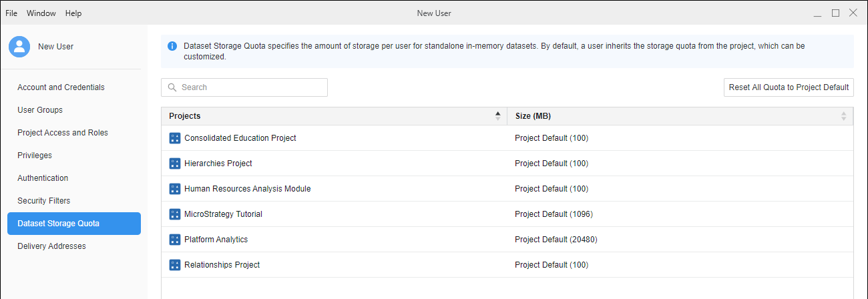The image size is (868, 299).
Task: Click the Consolidated Education Project icon
Action: 175,138
